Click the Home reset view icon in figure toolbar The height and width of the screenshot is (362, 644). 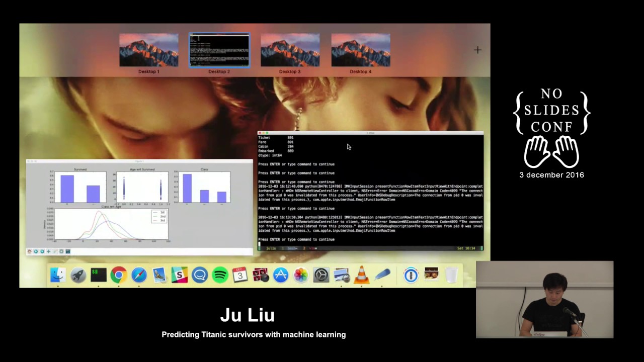point(30,251)
